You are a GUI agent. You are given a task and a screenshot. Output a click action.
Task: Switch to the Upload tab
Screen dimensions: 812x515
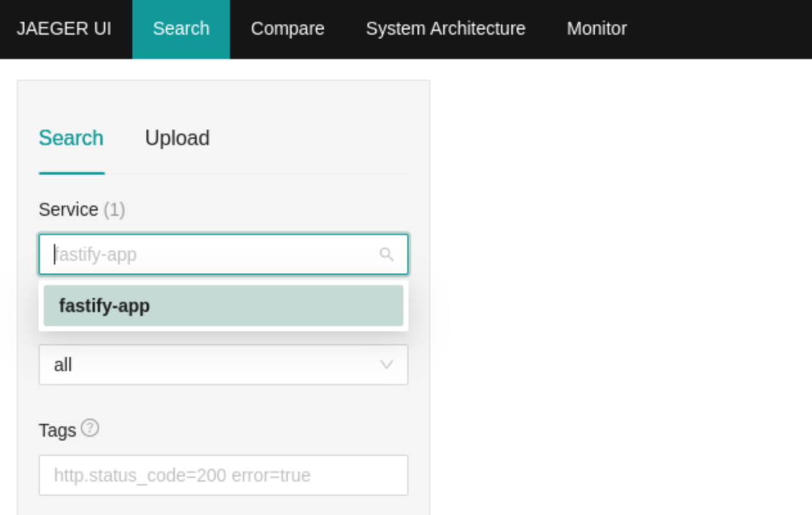177,138
